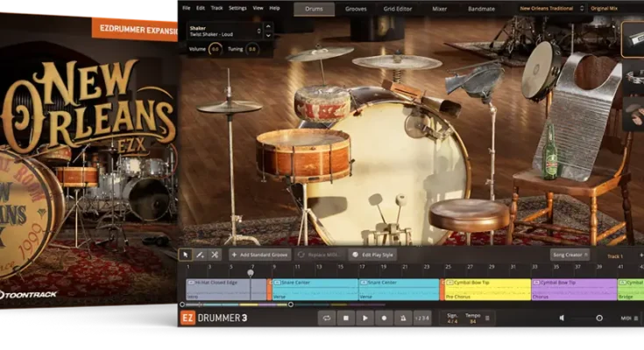This screenshot has height=350, width=644.
Task: Select the arrow pointer tool
Action: click(185, 255)
